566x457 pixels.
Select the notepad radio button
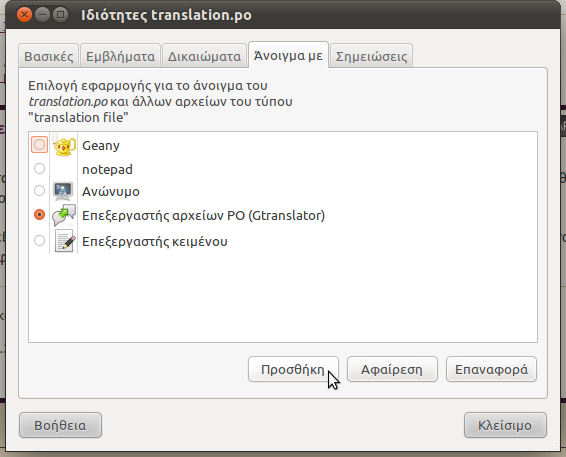39,169
